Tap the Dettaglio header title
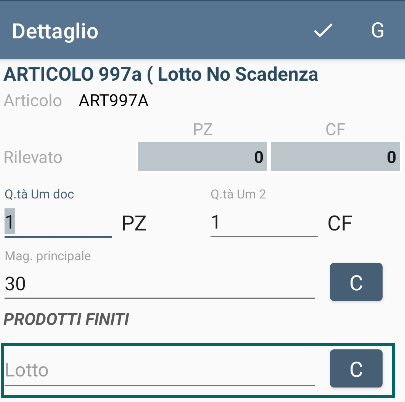Viewport: 405px width, 402px height. 55,32
